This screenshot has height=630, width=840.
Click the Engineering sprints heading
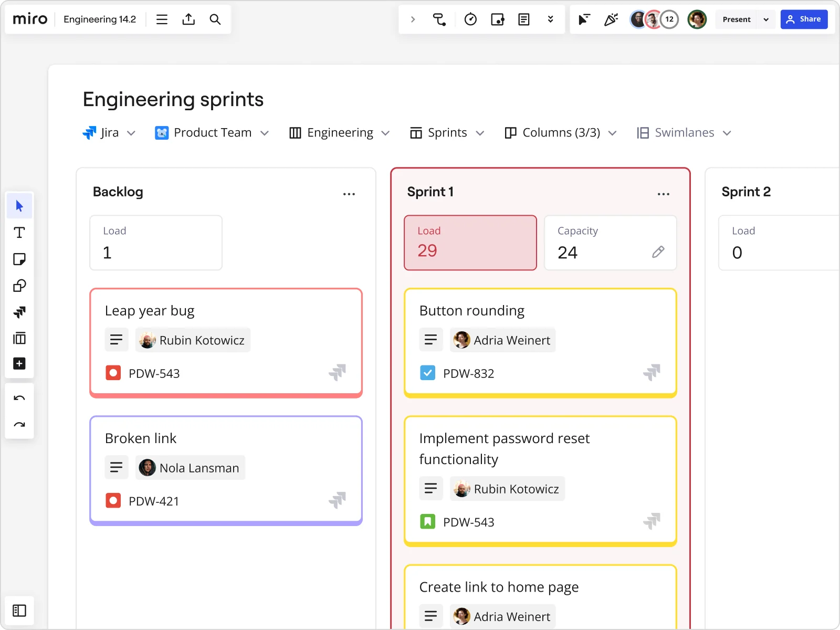tap(173, 99)
